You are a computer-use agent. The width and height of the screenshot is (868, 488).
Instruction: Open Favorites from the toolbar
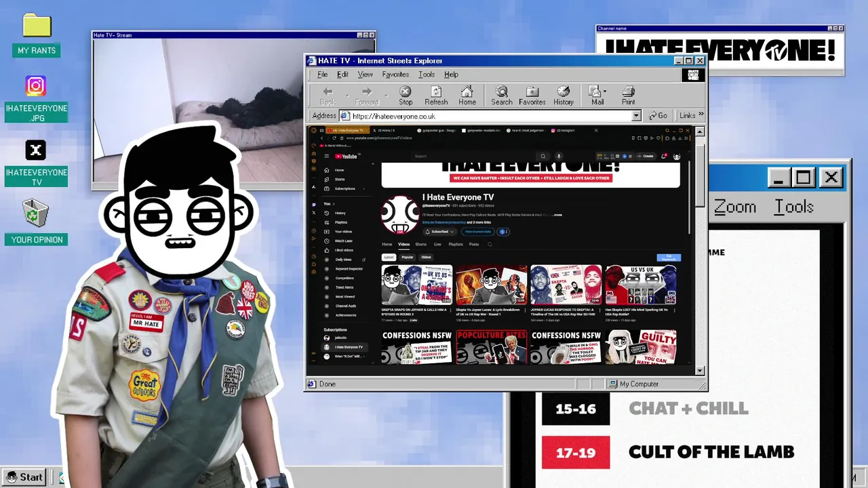[x=532, y=96]
